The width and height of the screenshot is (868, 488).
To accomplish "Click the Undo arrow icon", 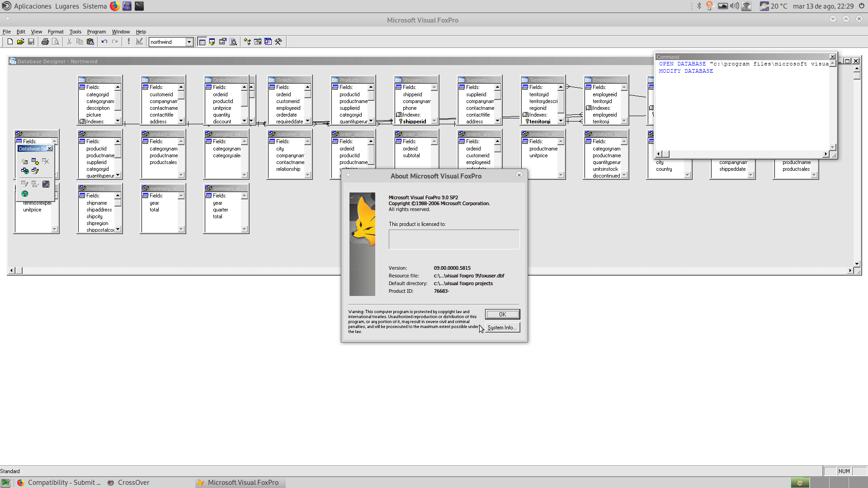I will pos(104,42).
